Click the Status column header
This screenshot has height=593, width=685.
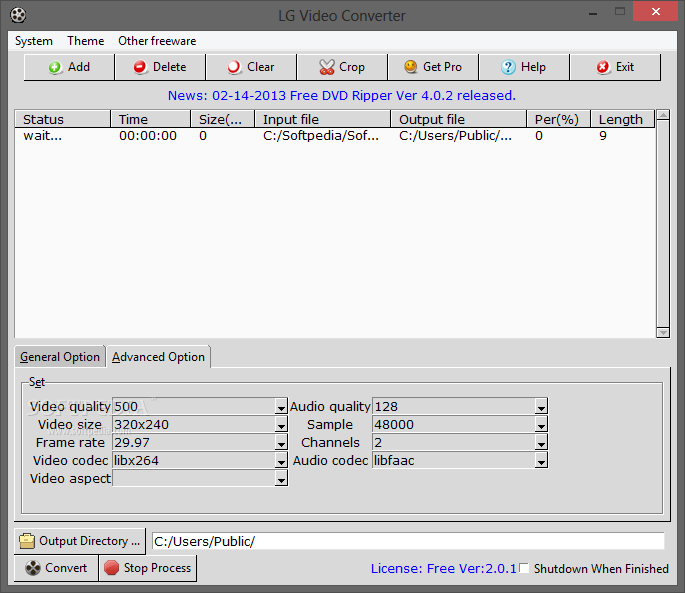click(62, 119)
